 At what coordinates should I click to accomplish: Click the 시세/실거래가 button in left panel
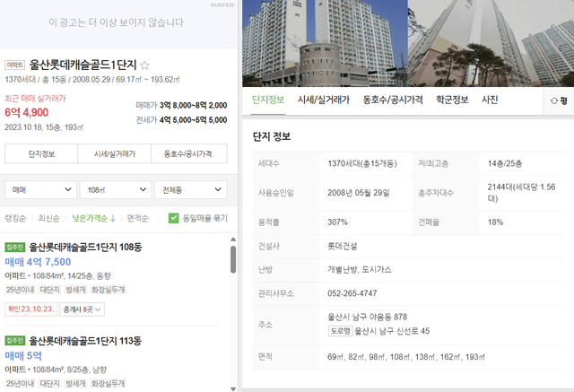[115, 153]
